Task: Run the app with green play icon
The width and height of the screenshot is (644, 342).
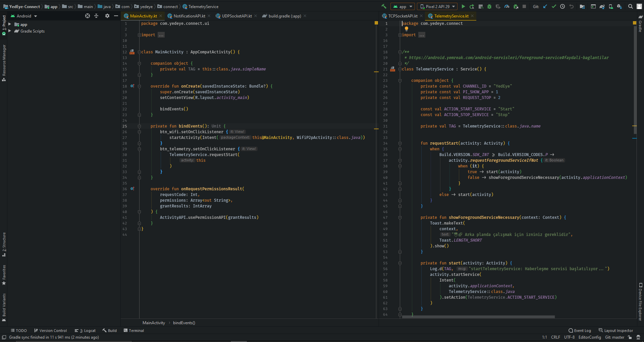Action: (x=463, y=6)
